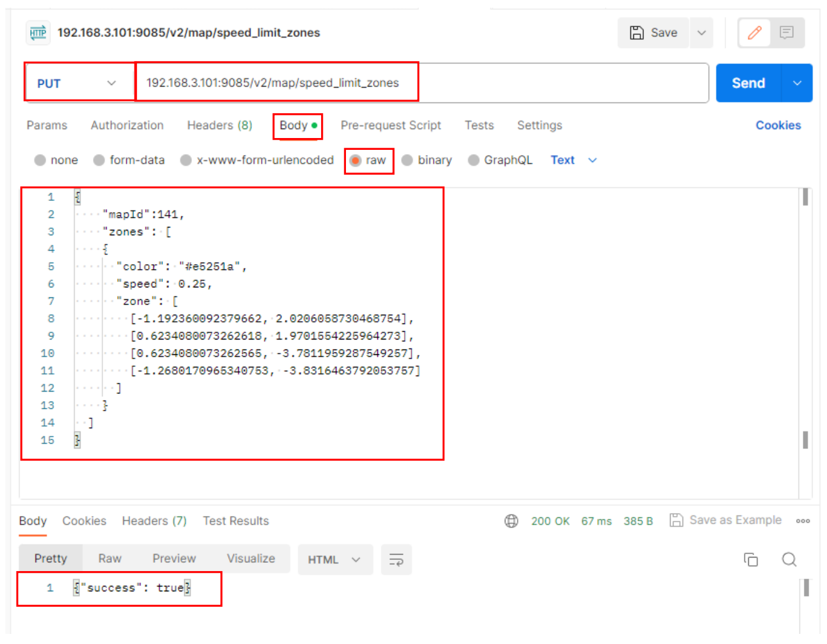827x644 pixels.
Task: Copy response with the copy icon
Action: point(751,559)
